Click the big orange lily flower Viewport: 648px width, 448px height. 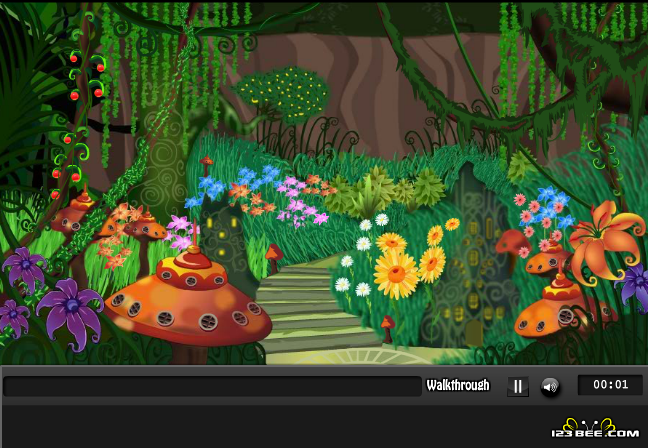point(605,242)
